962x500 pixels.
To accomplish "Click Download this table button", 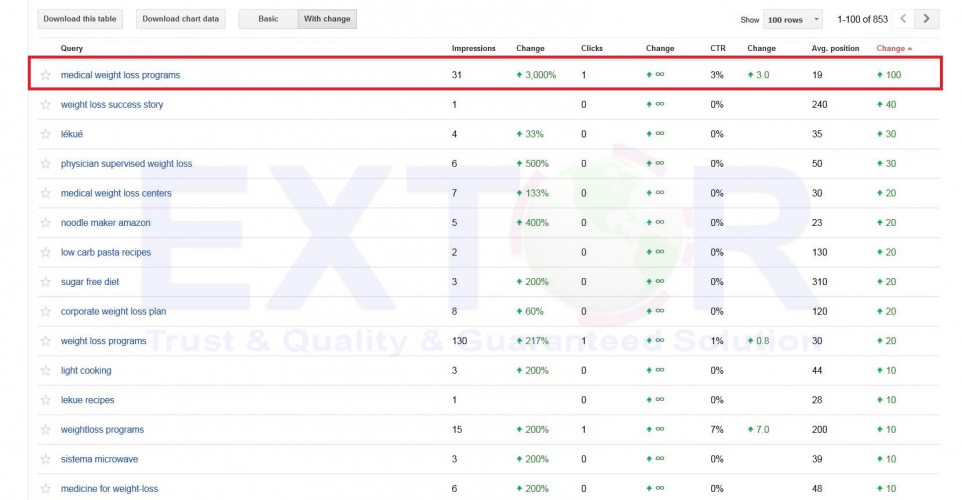I will 80,19.
